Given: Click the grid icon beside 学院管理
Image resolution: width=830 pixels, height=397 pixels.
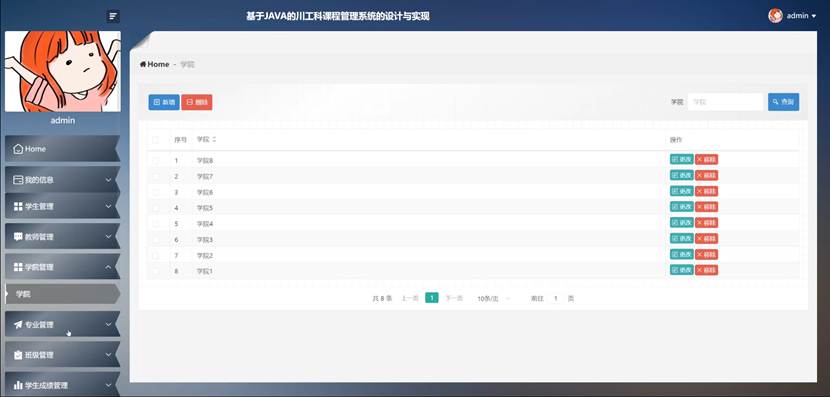Looking at the screenshot, I should pyautogui.click(x=18, y=267).
